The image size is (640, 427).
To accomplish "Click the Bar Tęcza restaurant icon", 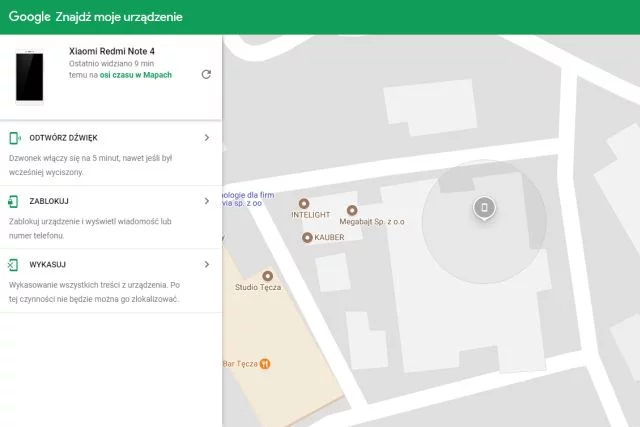I will coord(265,363).
